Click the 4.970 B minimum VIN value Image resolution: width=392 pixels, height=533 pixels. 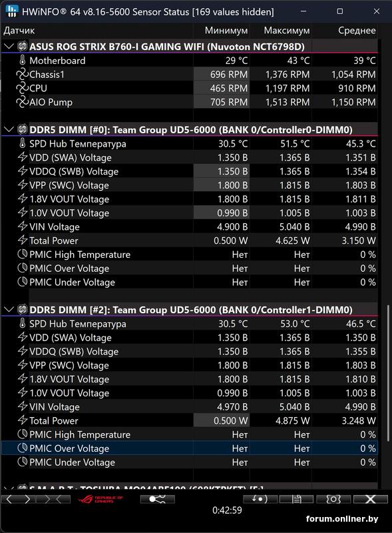[232, 407]
